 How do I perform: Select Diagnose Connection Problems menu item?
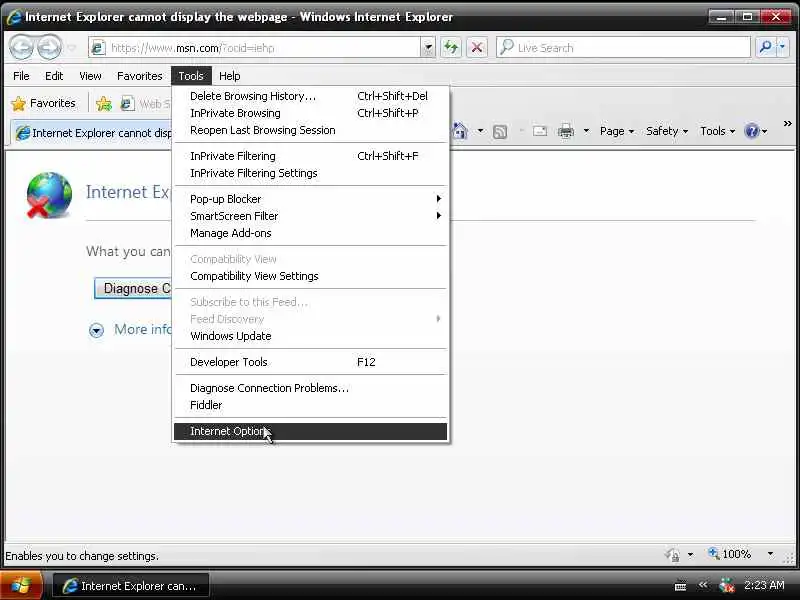tap(310, 388)
